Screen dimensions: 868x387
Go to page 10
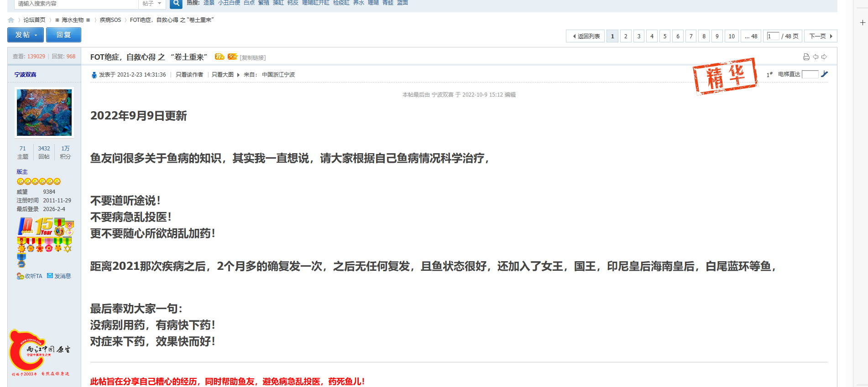pyautogui.click(x=732, y=36)
